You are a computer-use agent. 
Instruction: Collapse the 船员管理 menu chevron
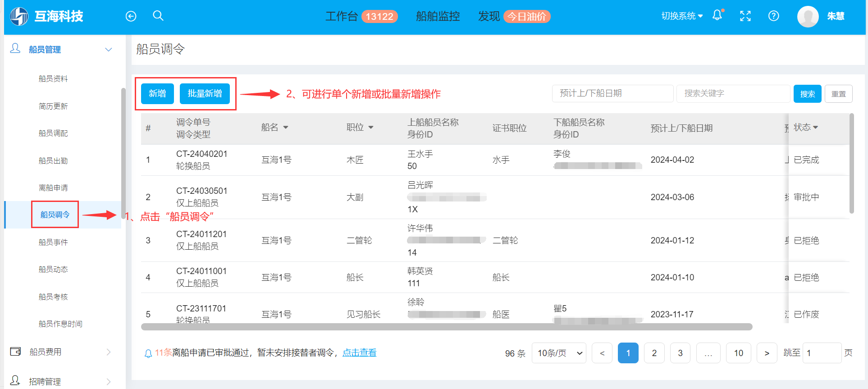point(109,50)
